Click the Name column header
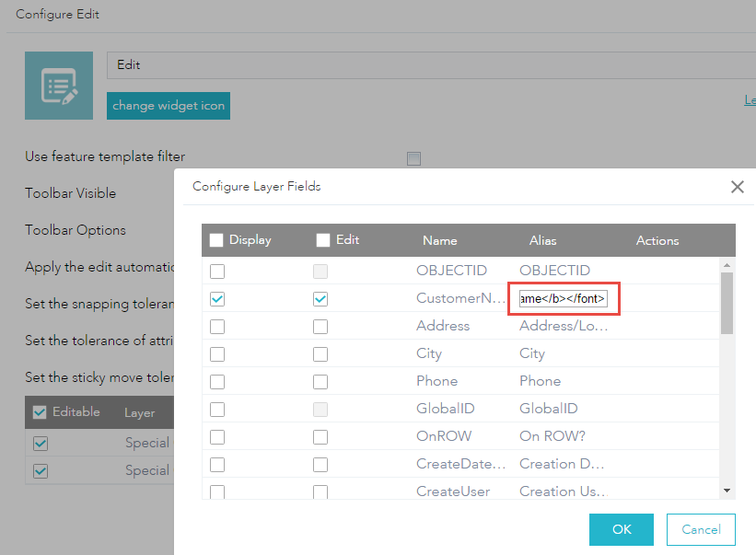Screen dimensions: 756x555 pyautogui.click(x=440, y=240)
